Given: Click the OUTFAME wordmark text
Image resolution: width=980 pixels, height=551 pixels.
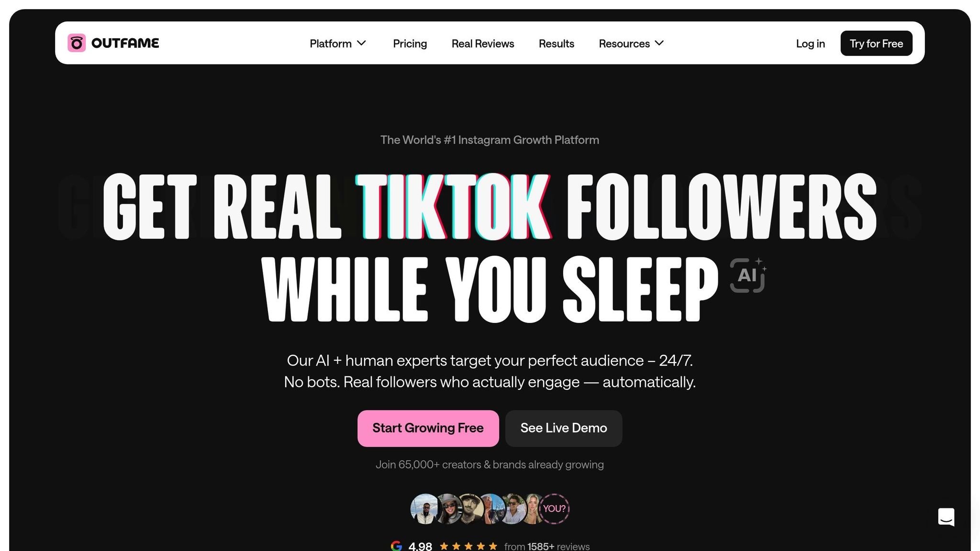Looking at the screenshot, I should point(125,43).
